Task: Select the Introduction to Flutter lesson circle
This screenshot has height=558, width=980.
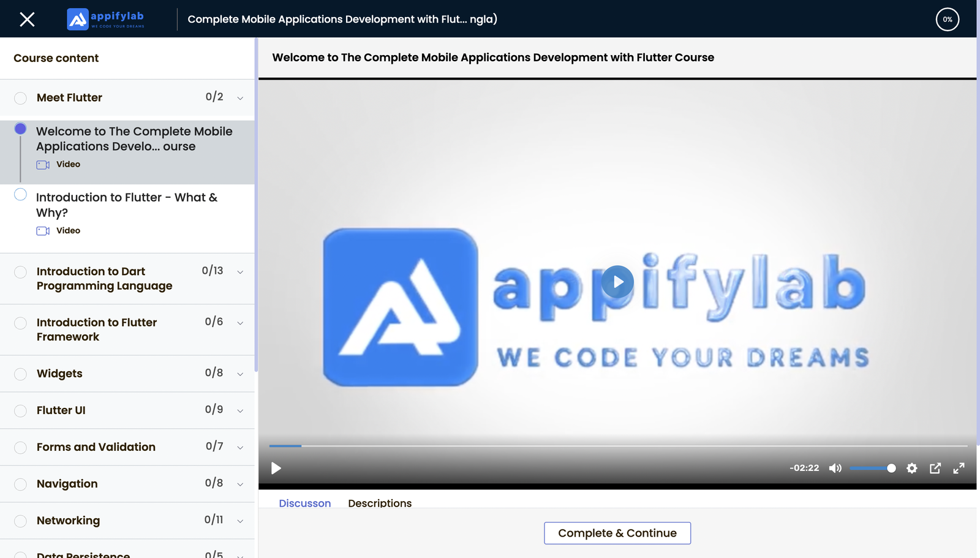Action: (x=20, y=195)
